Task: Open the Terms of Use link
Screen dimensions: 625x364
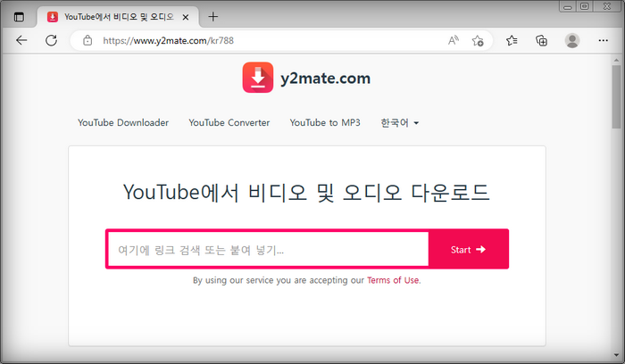Action: click(393, 280)
